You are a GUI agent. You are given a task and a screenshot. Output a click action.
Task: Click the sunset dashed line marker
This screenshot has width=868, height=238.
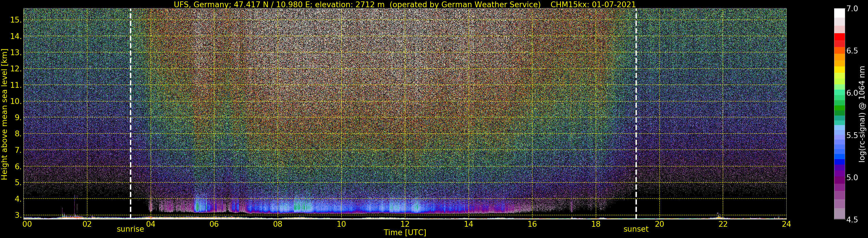point(636,114)
